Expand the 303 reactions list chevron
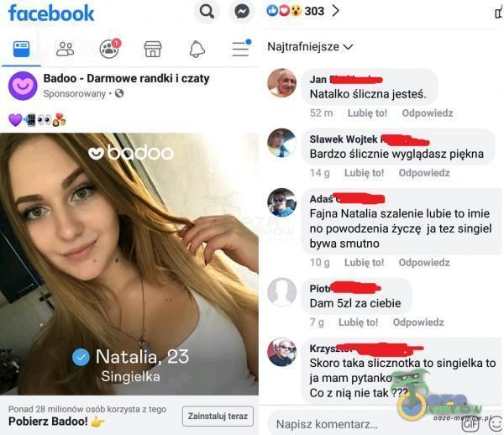504x435 pixels. pyautogui.click(x=335, y=11)
